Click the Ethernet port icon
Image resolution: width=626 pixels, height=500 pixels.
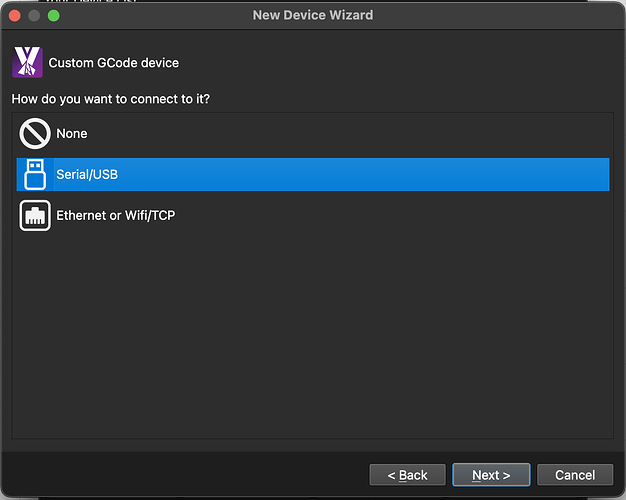(x=35, y=215)
